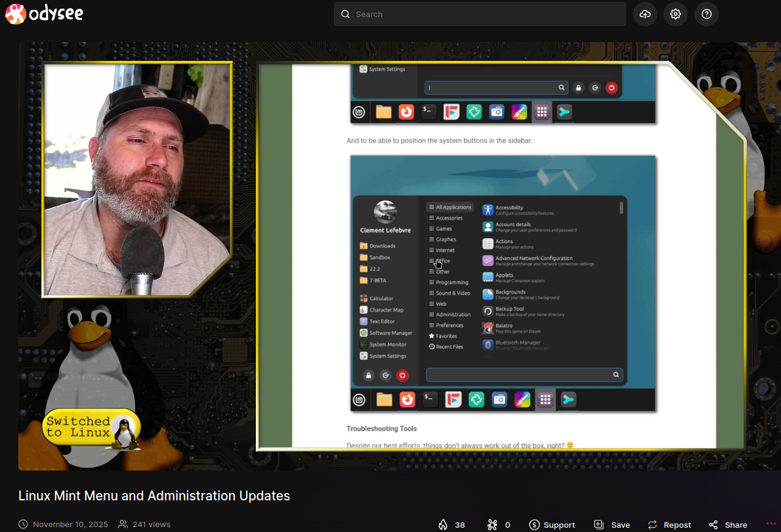
Task: Click Character Map in the video's menu sidebar
Action: [381, 310]
